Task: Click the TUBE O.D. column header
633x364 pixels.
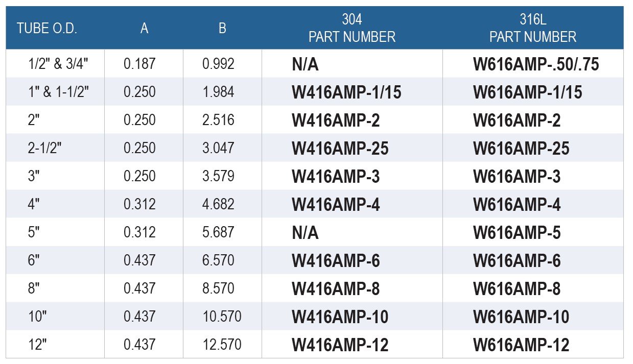Action: click(47, 29)
